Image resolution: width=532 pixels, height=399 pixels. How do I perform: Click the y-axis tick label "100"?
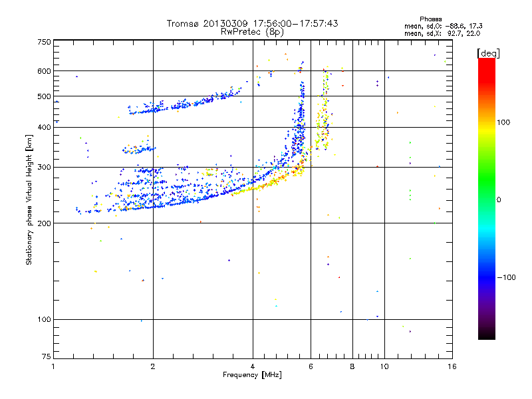(44, 319)
